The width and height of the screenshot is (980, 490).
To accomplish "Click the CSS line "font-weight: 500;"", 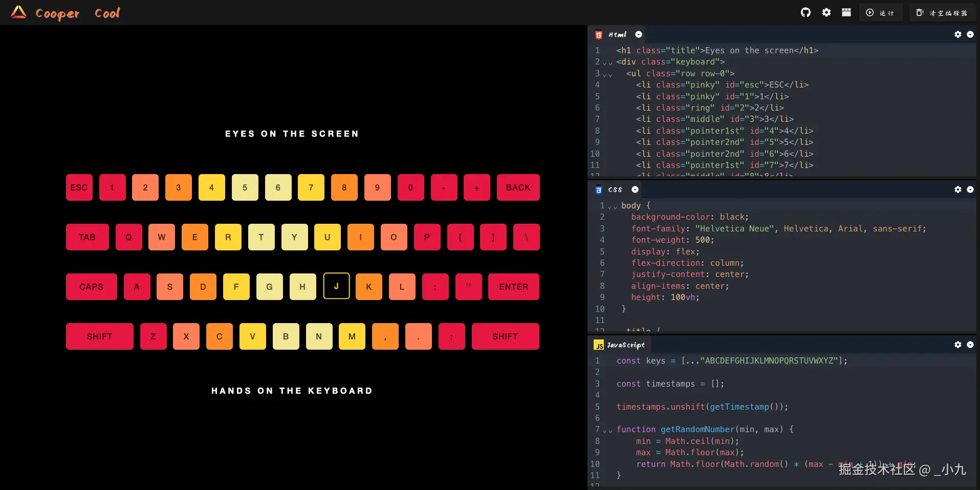I will pos(672,240).
